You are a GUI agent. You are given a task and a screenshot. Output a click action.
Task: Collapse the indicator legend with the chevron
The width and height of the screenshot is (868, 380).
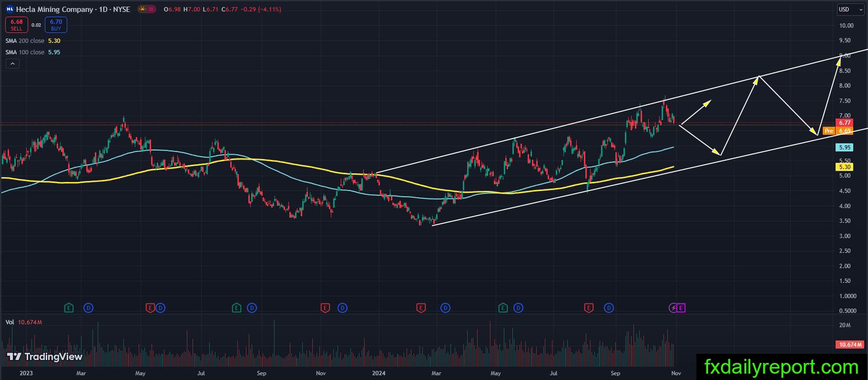pyautogui.click(x=12, y=64)
